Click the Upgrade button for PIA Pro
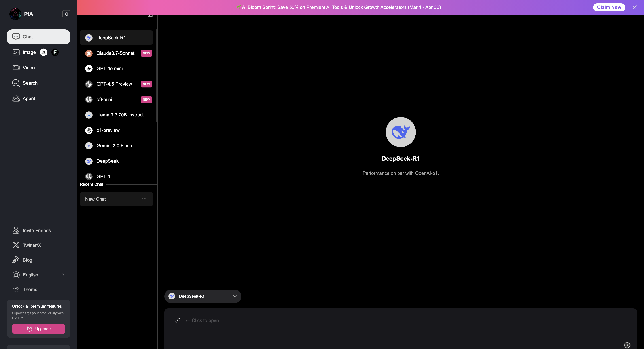Screen dimensions: 644x362 pyautogui.click(x=38, y=329)
